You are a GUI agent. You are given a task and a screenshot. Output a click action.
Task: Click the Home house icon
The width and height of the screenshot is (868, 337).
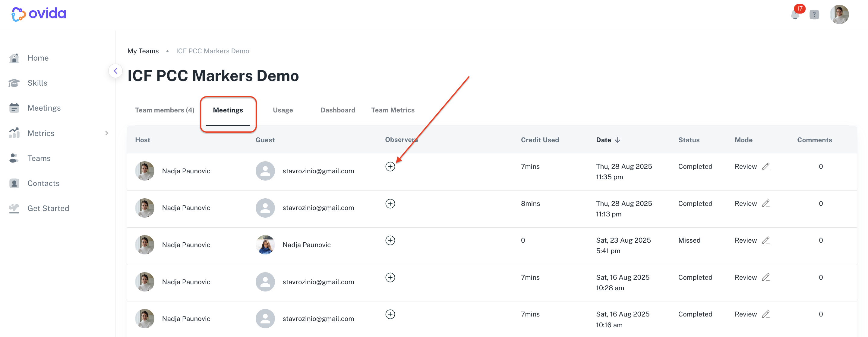(x=14, y=58)
